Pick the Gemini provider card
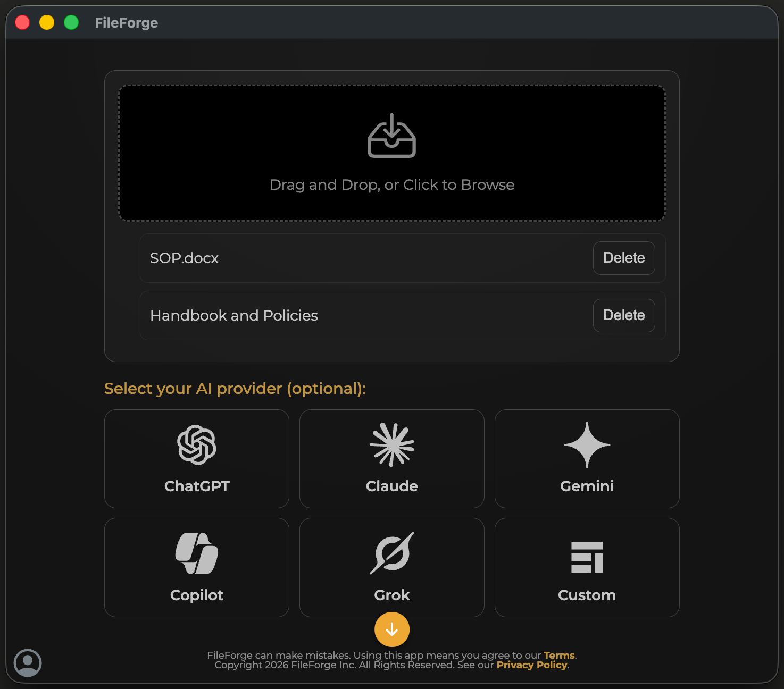 click(587, 459)
